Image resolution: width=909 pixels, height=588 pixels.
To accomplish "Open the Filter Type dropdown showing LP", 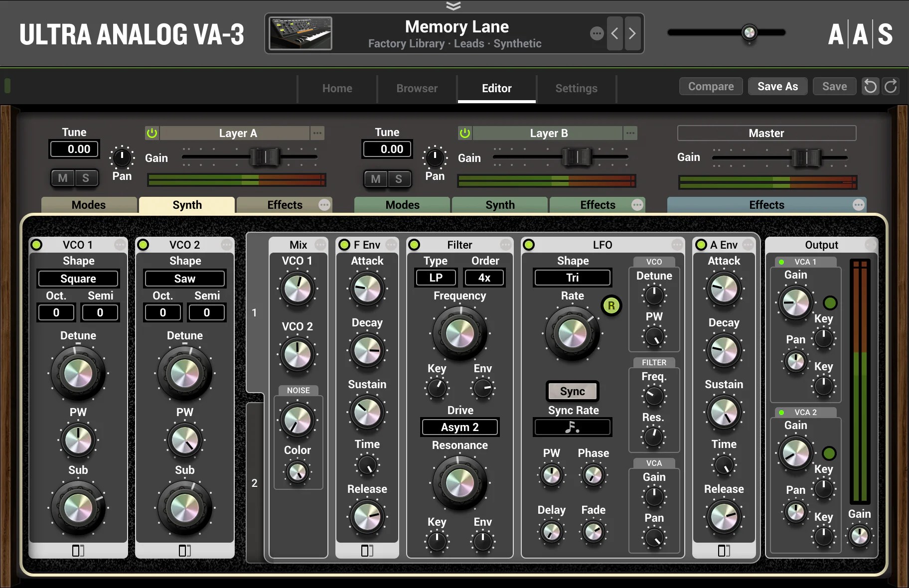I will pos(435,278).
